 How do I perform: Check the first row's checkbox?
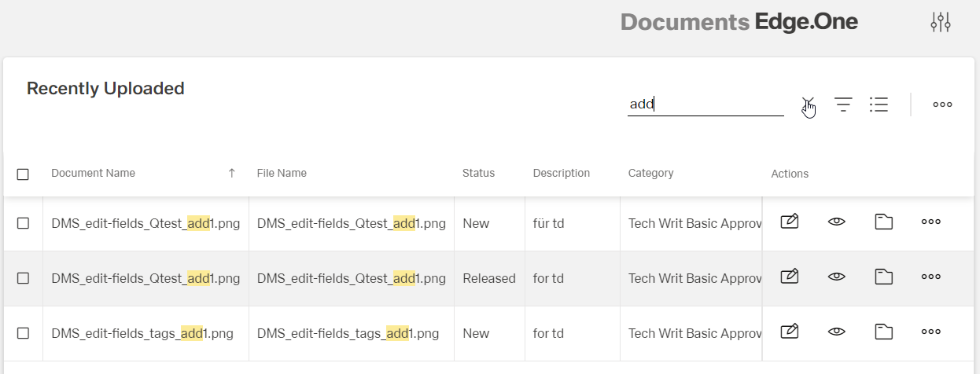coord(23,223)
